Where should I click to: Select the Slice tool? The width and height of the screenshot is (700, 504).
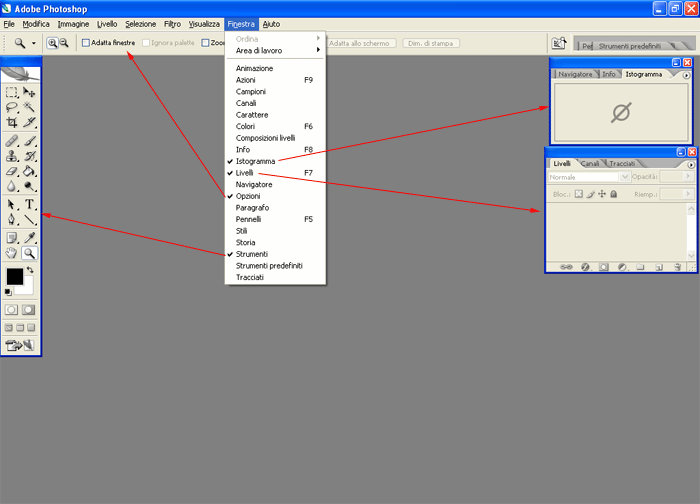point(29,122)
